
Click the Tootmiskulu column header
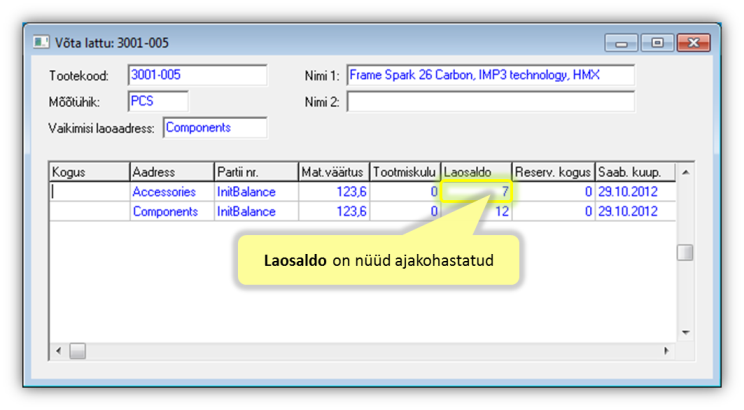click(405, 172)
